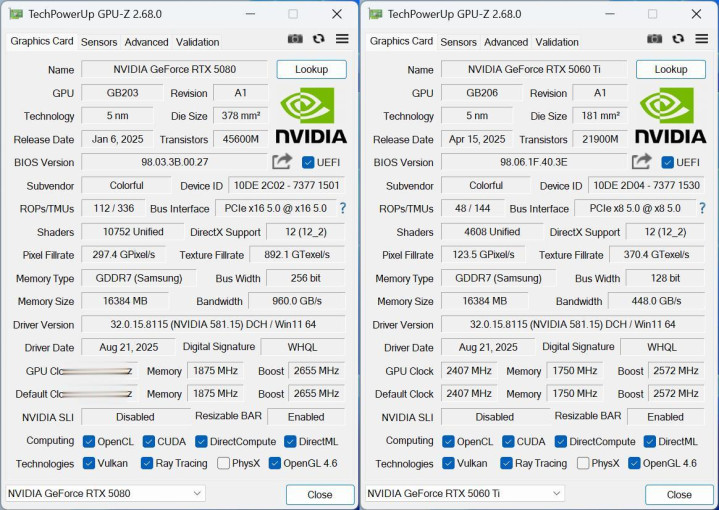Toggle OpenCL checkbox in RTX 5080 window
Screen dimensions: 719x510
coord(89,442)
